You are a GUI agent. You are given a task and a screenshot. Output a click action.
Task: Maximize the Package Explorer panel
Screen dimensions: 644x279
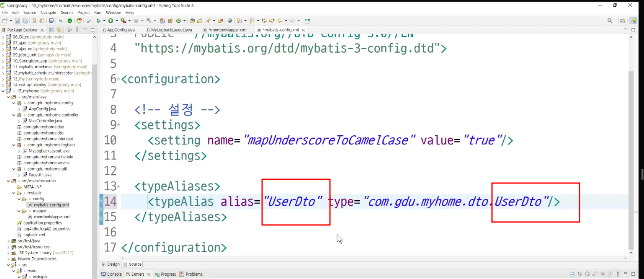click(92, 30)
